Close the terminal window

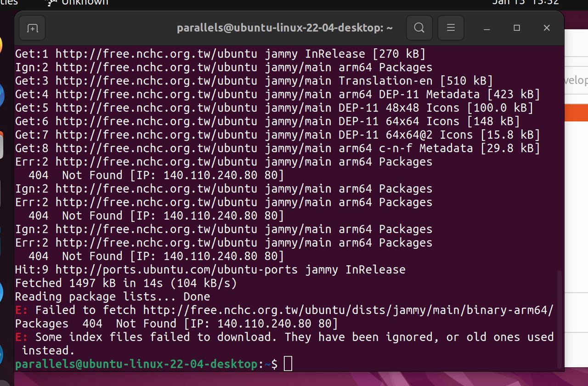click(547, 28)
